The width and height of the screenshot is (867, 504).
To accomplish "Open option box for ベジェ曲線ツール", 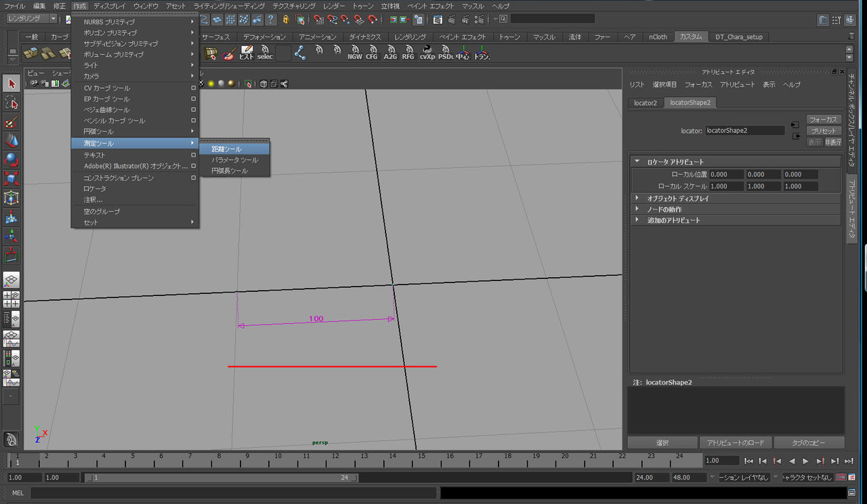I will point(193,110).
